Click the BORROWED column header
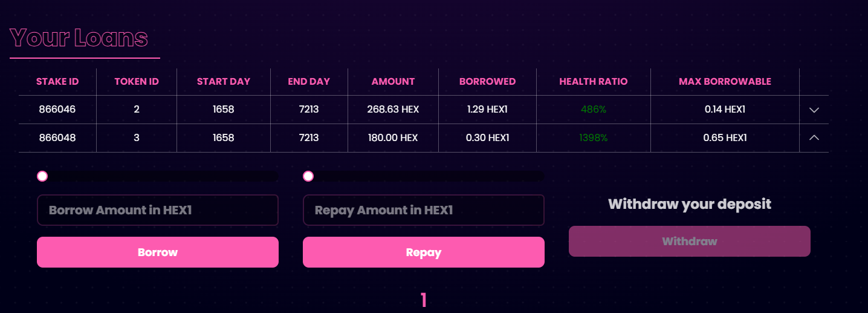 [487, 82]
